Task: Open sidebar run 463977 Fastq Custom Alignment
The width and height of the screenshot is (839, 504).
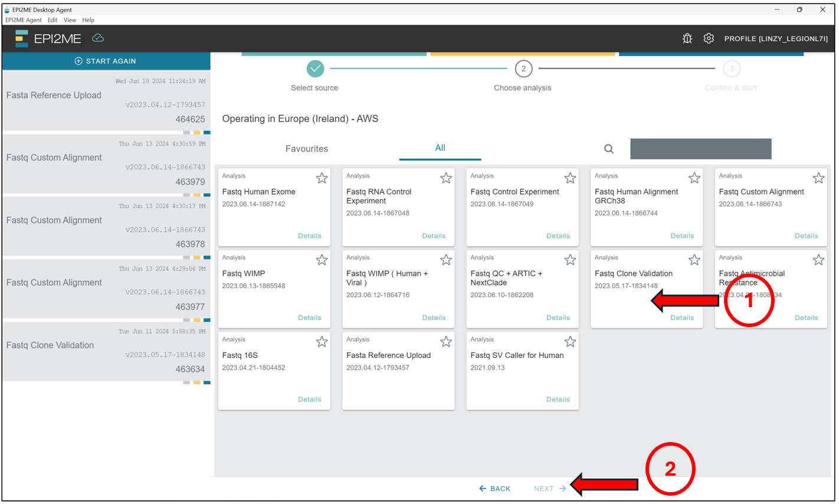Action: [106, 288]
